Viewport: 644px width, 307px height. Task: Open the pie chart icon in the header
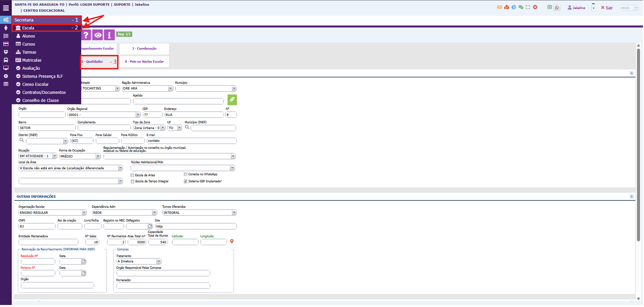[514, 7]
